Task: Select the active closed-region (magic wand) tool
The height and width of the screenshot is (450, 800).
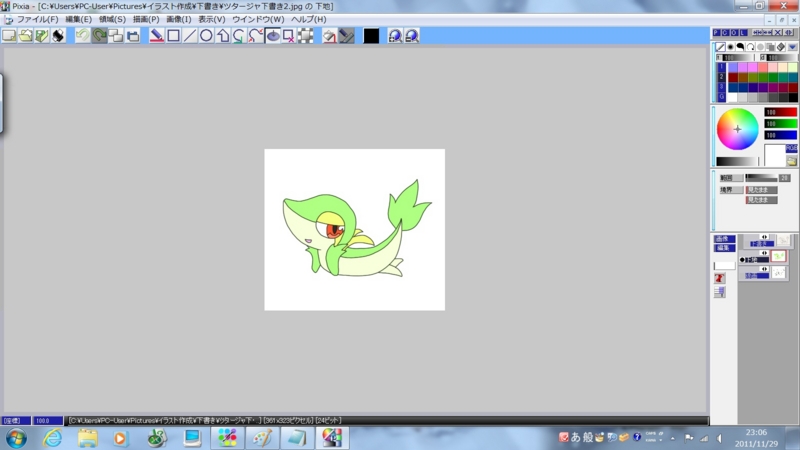Action: click(273, 35)
